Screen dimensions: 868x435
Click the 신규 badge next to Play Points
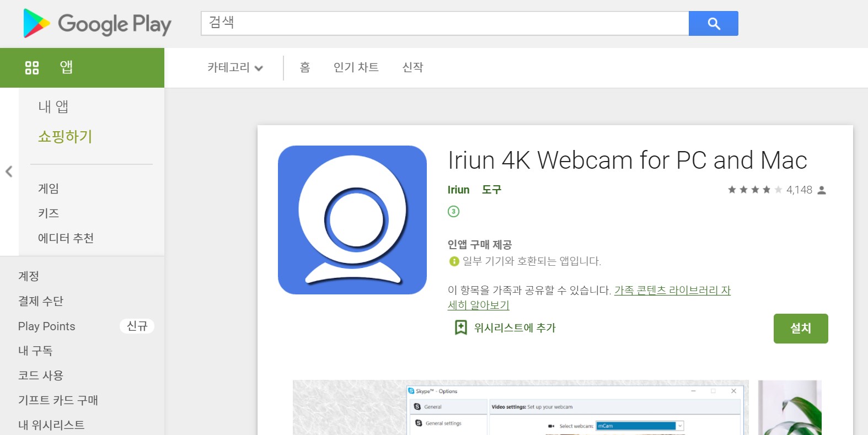pos(137,326)
